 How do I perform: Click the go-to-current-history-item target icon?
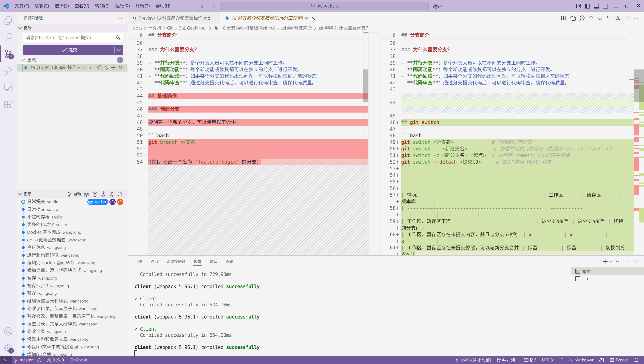click(x=86, y=194)
